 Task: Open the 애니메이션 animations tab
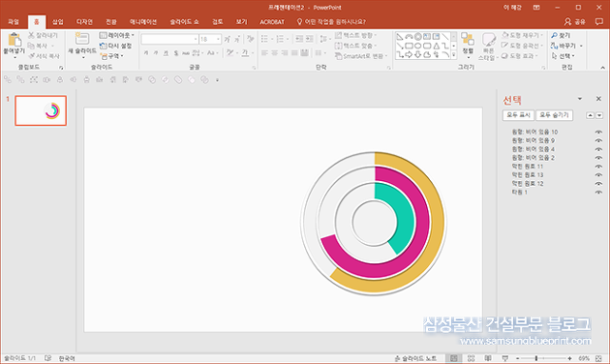pos(143,21)
